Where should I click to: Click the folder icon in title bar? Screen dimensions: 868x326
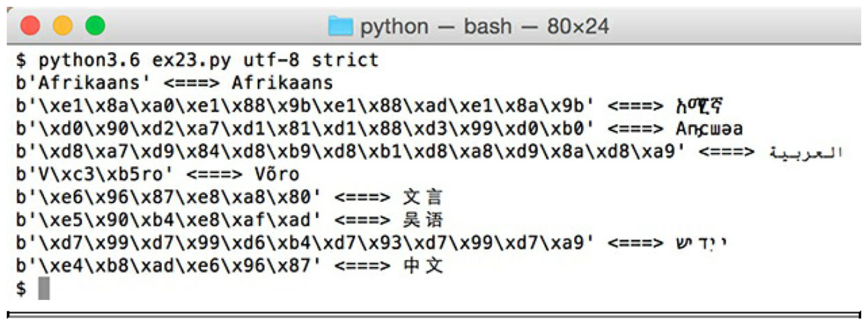tap(340, 27)
